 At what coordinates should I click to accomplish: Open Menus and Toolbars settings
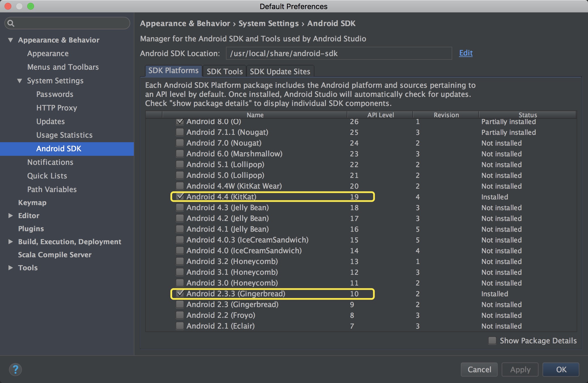[63, 67]
